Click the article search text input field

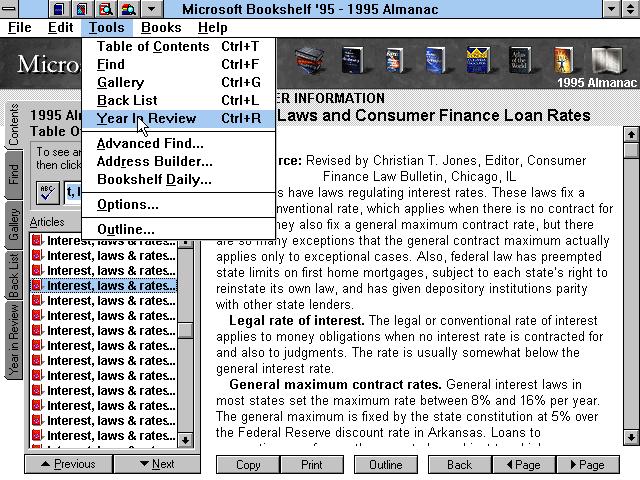click(73, 192)
